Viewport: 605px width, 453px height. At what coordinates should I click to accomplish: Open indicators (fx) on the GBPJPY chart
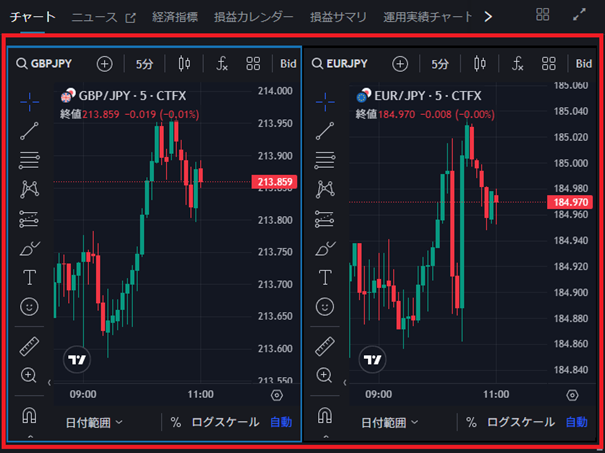pos(222,63)
